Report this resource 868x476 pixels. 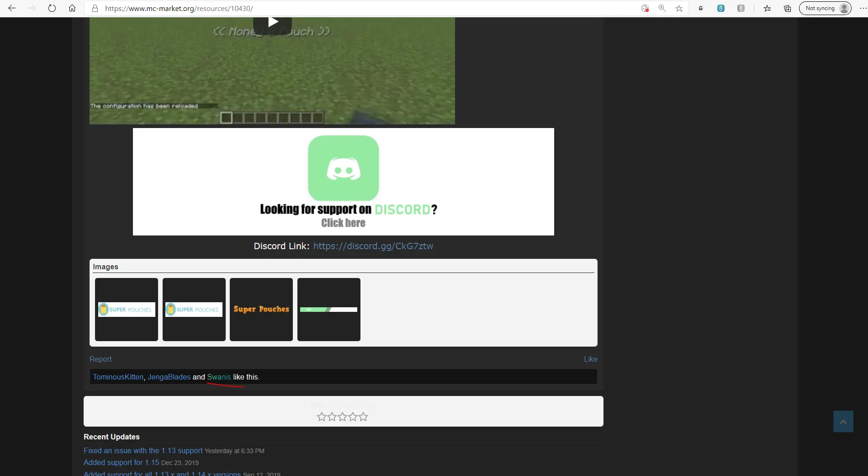pos(101,359)
